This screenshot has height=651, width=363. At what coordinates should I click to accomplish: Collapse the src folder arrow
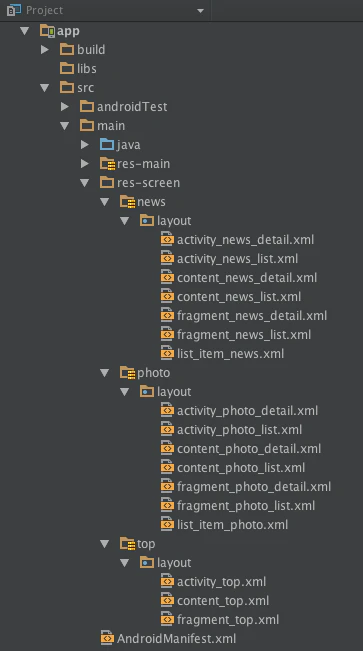coord(44,88)
